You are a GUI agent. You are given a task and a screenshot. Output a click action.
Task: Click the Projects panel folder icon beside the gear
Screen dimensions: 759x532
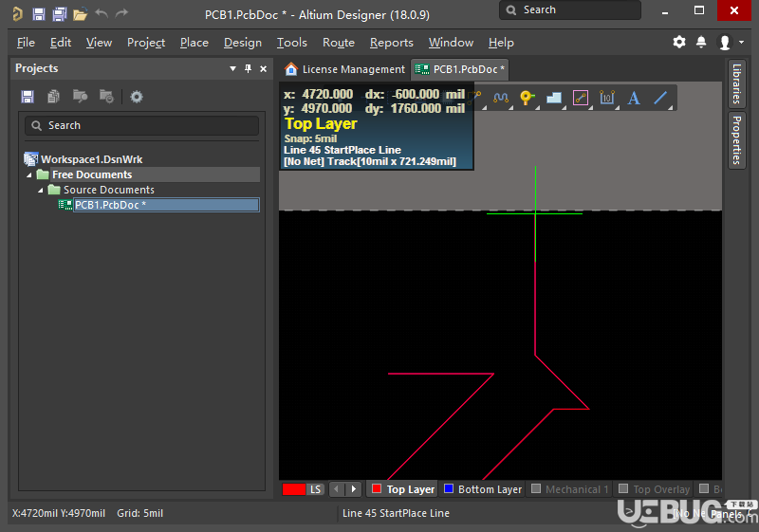pyautogui.click(x=106, y=96)
